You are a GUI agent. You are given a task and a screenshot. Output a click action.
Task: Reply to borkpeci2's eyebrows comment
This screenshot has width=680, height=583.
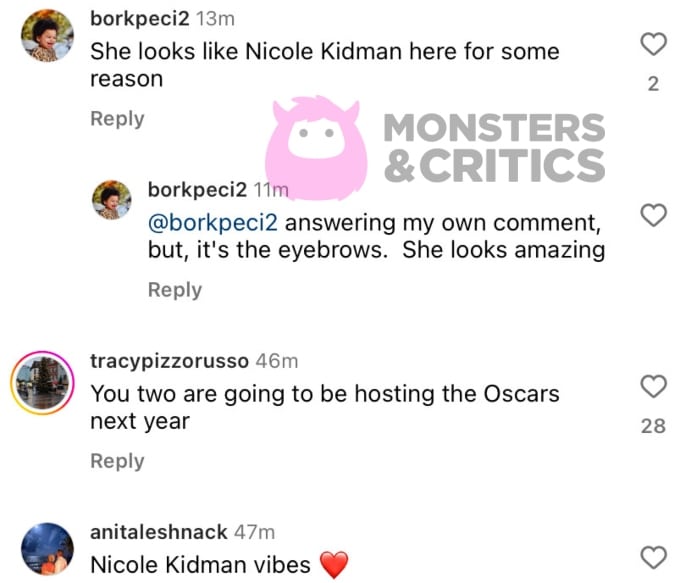click(x=175, y=290)
